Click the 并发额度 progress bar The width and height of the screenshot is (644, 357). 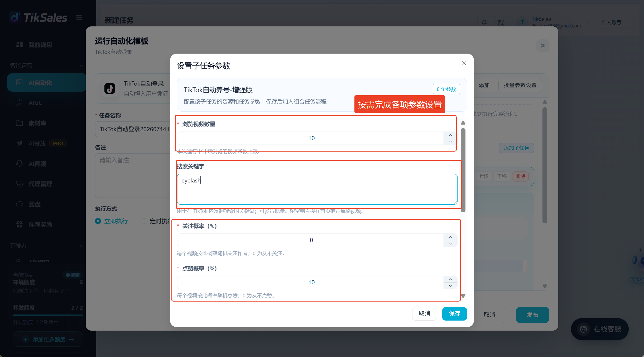48,315
